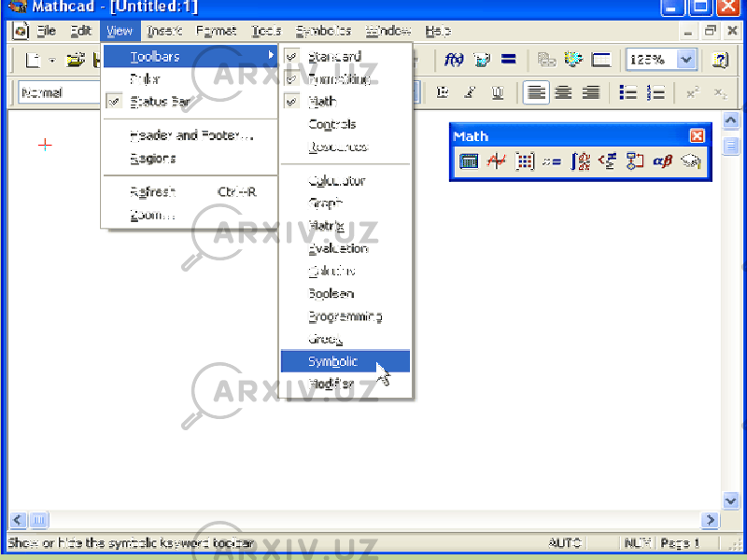Open the Calculator toolbar icon in Math panel
Screen dimensions: 747x560
coord(469,161)
